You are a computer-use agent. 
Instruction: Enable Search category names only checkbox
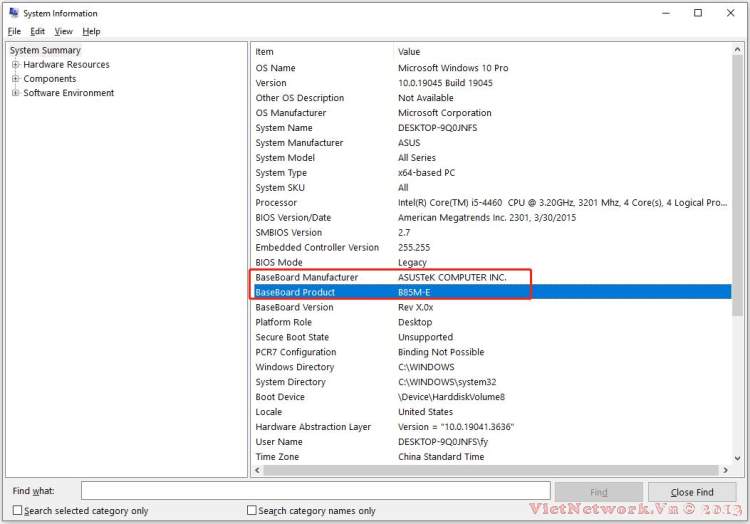(252, 511)
